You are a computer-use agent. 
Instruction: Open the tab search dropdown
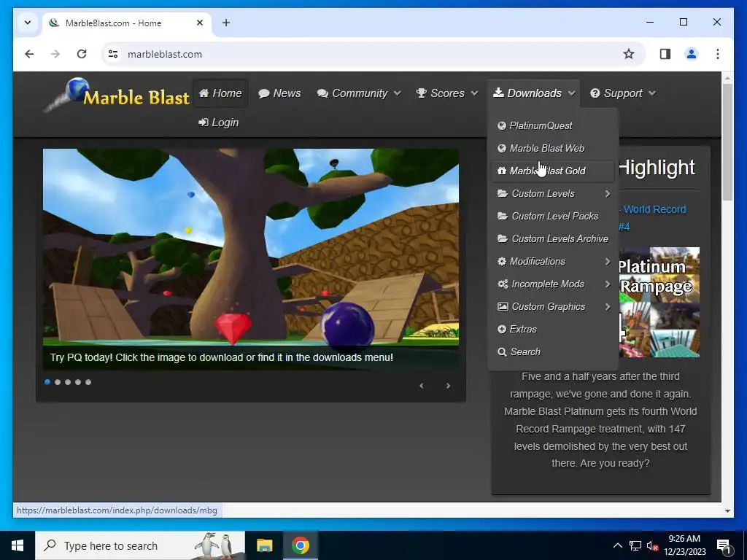(28, 23)
